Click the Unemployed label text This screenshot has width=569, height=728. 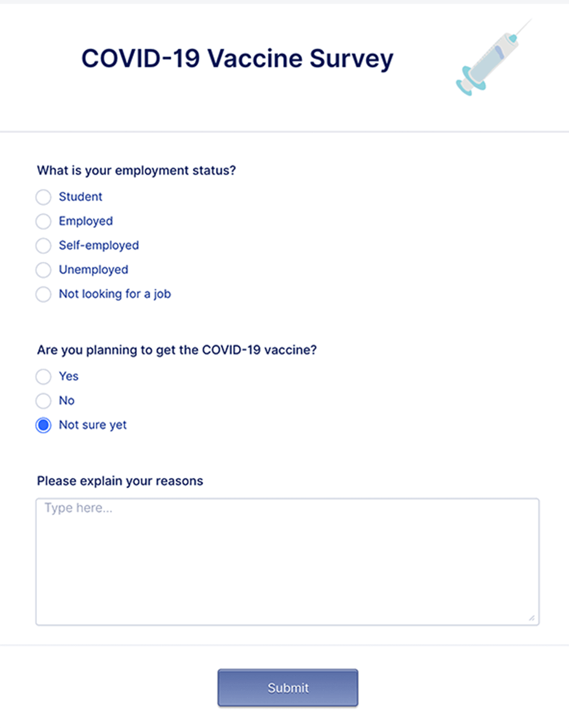tap(94, 270)
